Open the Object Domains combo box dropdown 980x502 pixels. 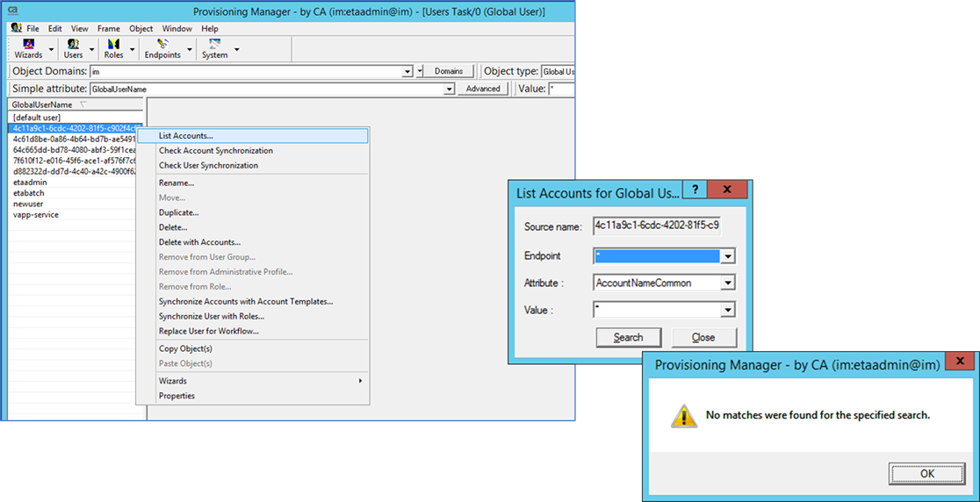point(407,72)
